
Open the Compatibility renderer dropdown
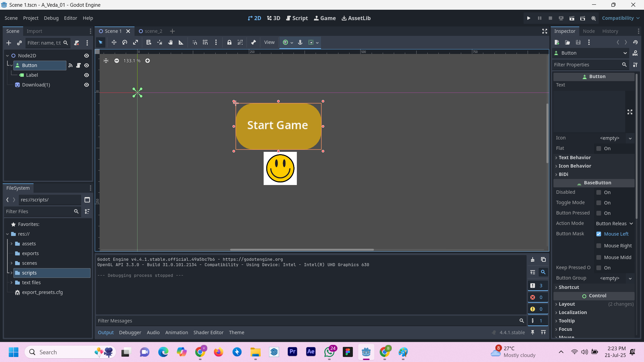621,18
